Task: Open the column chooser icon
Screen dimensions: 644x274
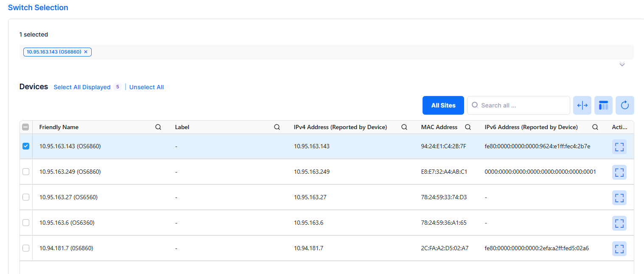Action: click(604, 105)
